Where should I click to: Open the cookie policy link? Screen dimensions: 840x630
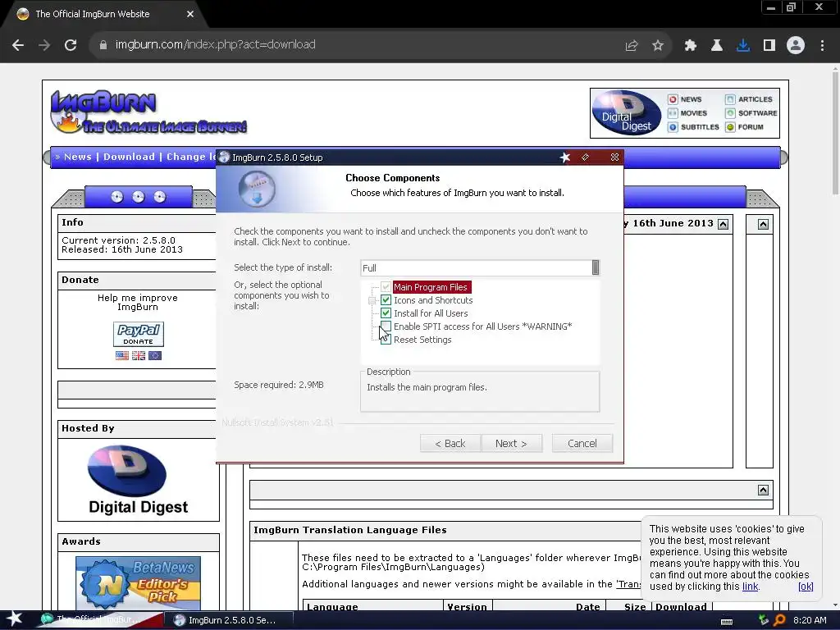[x=750, y=587]
